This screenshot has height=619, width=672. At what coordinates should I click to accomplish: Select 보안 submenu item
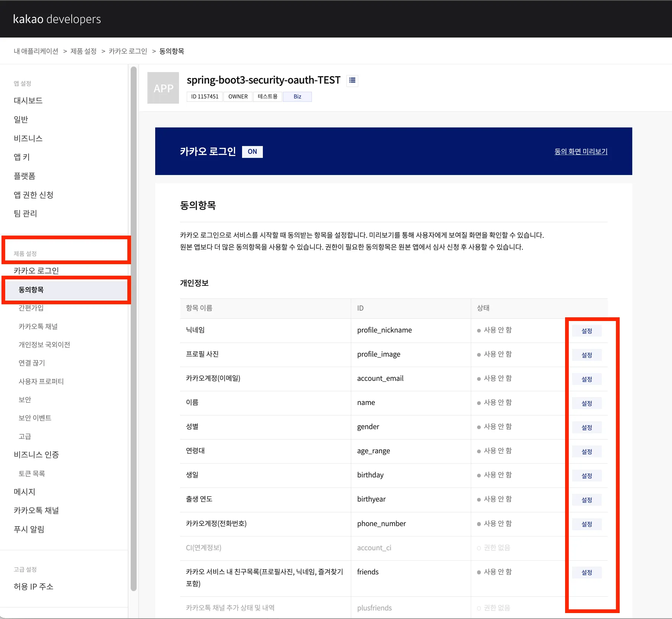pos(25,400)
